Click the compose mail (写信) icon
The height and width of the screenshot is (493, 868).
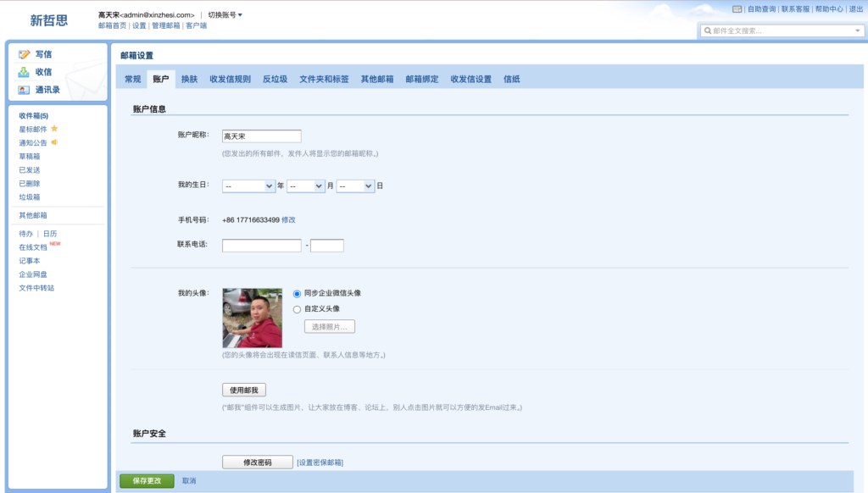click(25, 54)
